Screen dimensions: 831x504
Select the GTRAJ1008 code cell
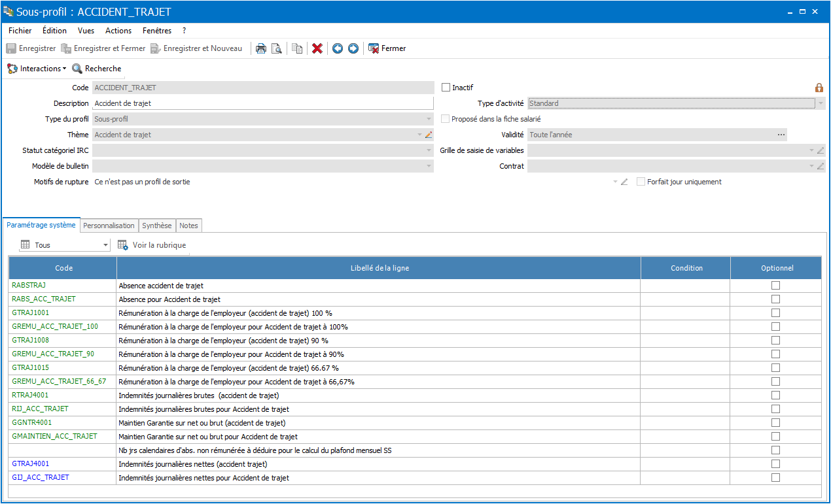tap(63, 341)
